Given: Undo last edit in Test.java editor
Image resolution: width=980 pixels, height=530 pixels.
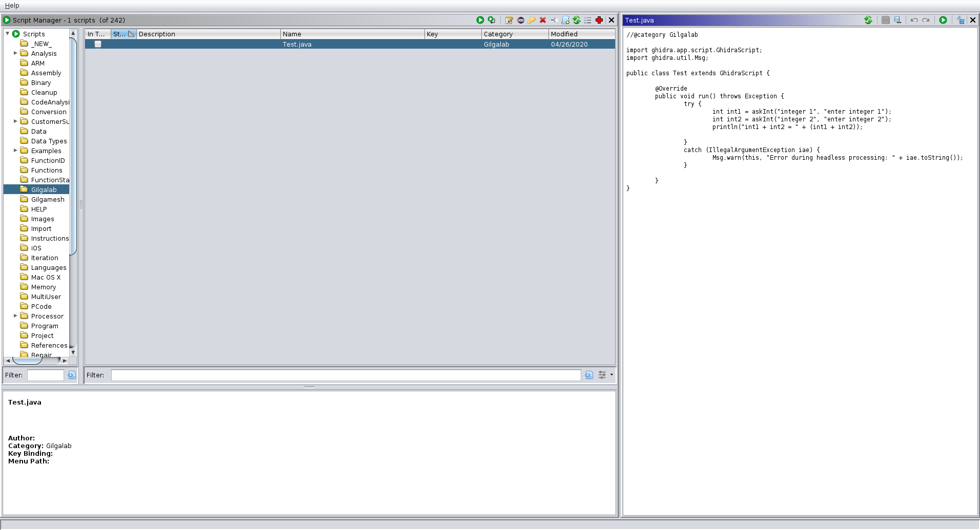Looking at the screenshot, I should 914,20.
